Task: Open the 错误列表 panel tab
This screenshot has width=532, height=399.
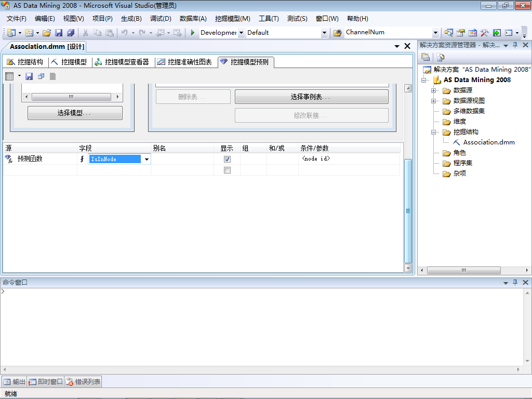Action: click(84, 382)
